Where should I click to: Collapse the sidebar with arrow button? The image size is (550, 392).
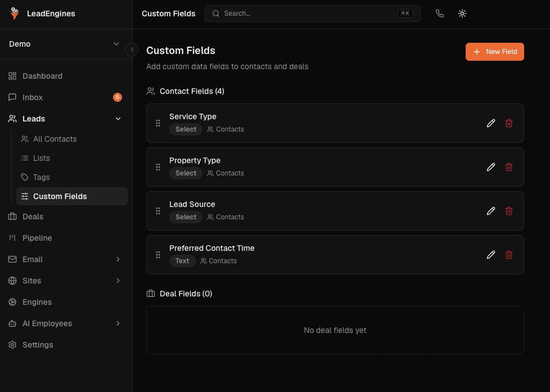click(x=132, y=49)
